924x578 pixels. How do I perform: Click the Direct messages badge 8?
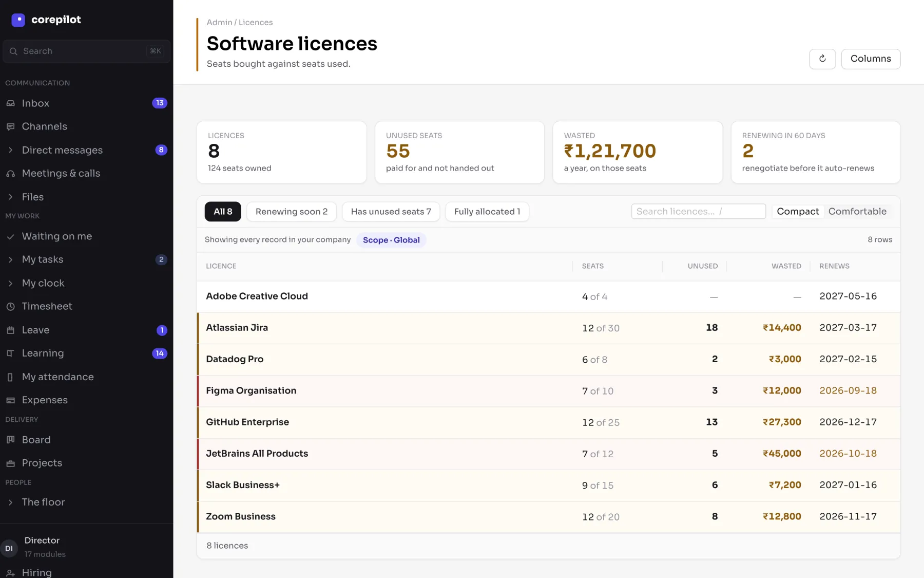coord(161,150)
